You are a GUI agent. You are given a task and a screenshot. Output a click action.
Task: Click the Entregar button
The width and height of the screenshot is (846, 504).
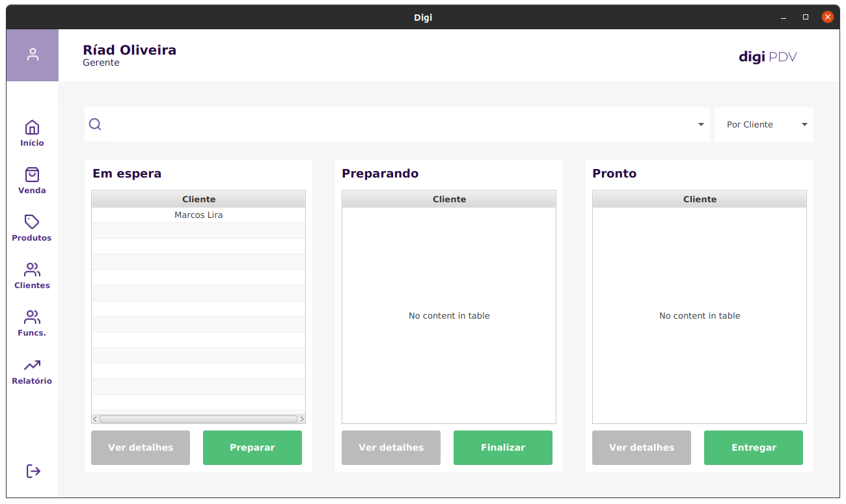click(x=754, y=447)
